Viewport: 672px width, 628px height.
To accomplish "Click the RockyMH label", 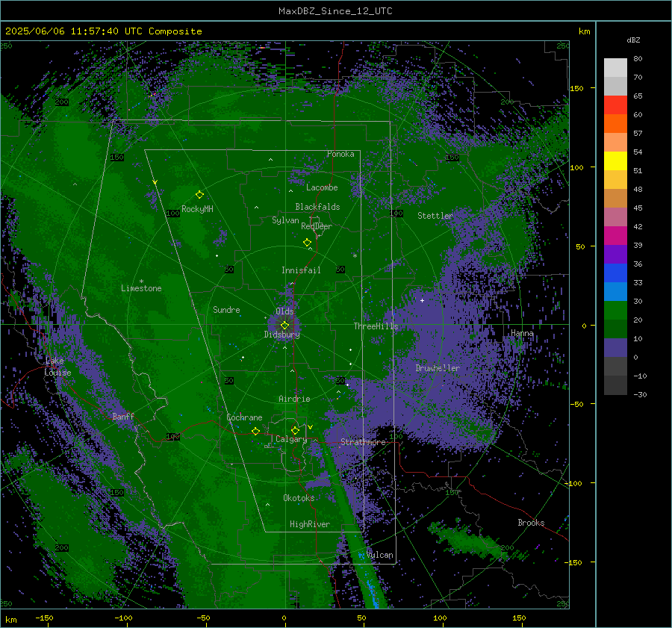I will pos(197,209).
